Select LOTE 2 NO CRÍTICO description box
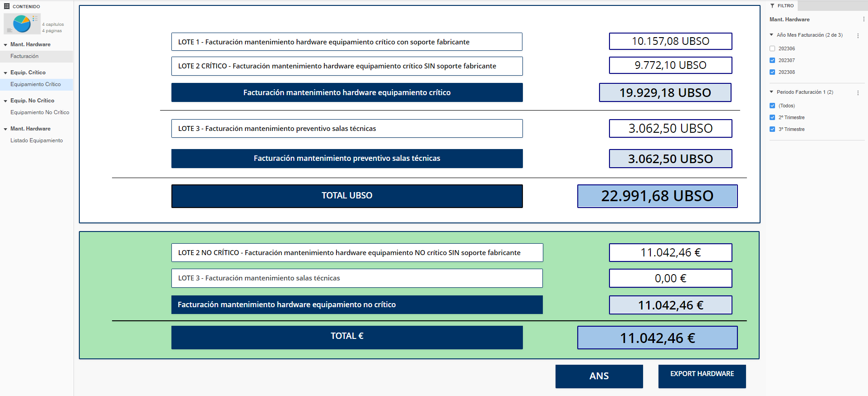The width and height of the screenshot is (868, 396). pos(357,253)
